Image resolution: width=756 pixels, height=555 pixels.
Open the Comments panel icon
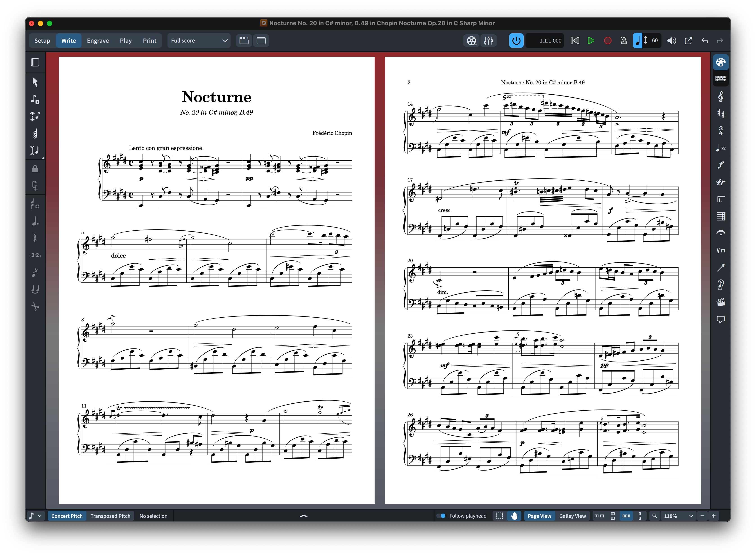(x=720, y=319)
